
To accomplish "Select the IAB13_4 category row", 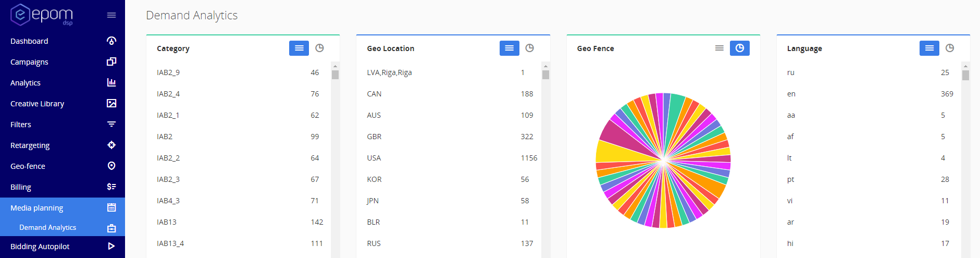I will click(x=238, y=243).
